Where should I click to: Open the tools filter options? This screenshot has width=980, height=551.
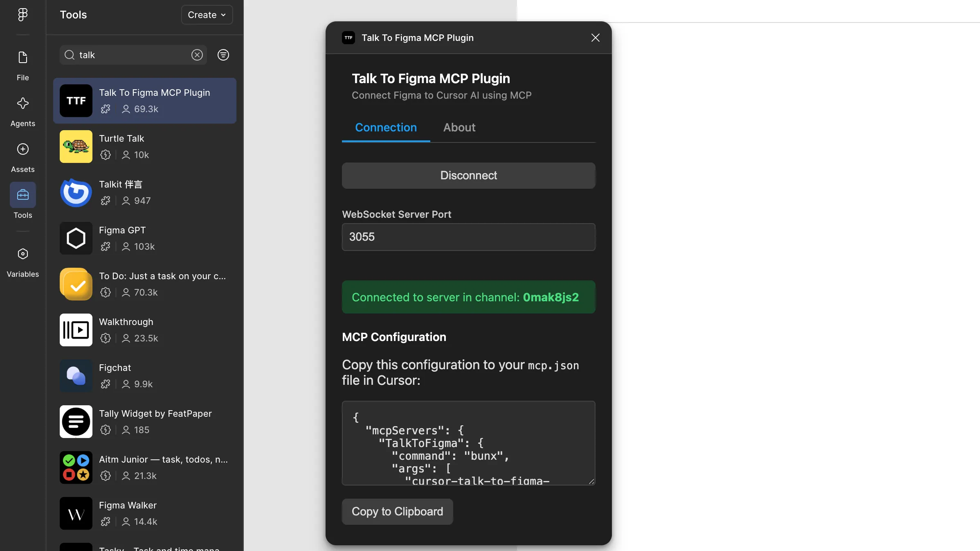(223, 55)
